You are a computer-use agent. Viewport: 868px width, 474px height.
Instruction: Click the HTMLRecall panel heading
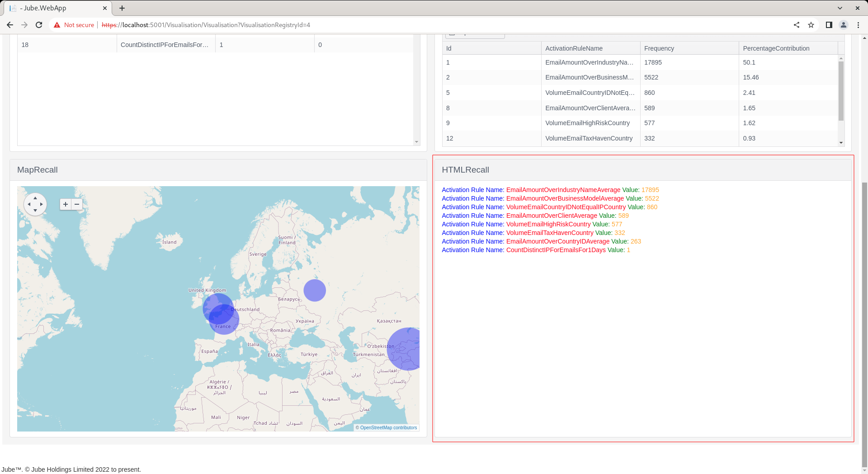465,170
